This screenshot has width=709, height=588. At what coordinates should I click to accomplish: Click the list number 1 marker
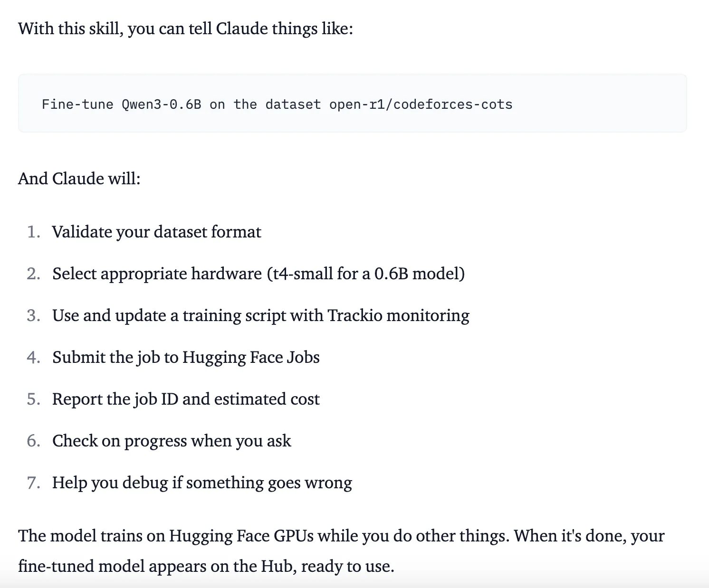[33, 232]
